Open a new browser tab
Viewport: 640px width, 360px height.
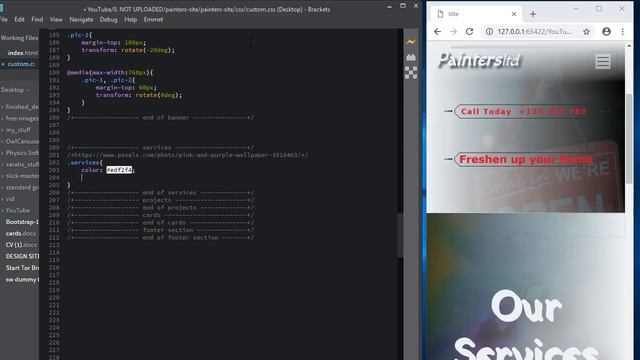(x=533, y=14)
